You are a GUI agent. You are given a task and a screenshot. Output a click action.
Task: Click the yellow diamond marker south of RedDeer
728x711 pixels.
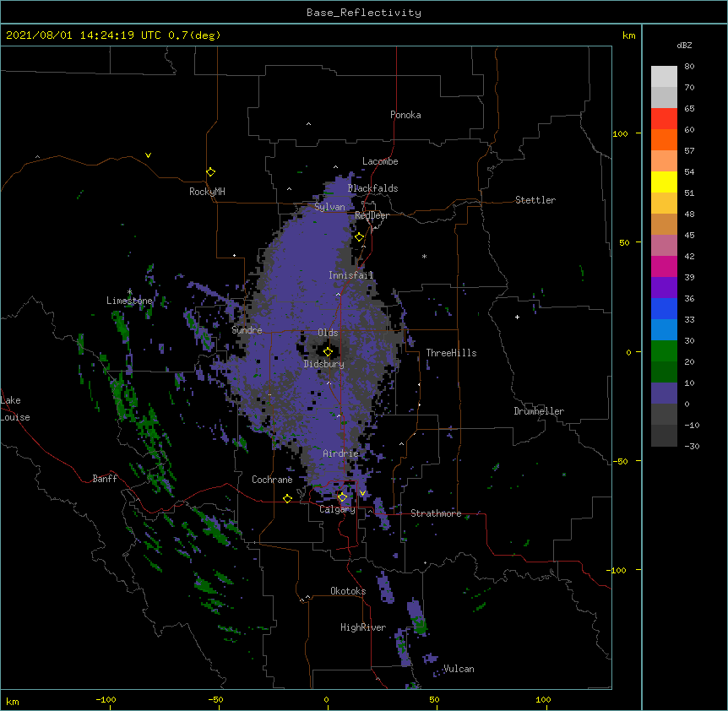click(360, 237)
